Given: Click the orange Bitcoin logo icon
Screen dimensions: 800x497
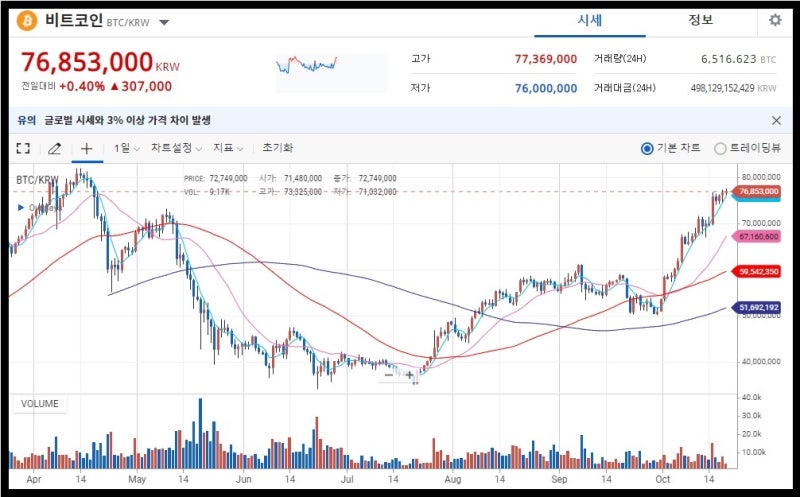Looking at the screenshot, I should pyautogui.click(x=27, y=21).
